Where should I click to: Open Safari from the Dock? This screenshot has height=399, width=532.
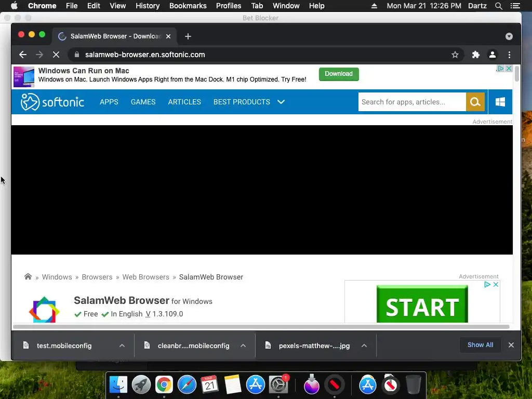(x=187, y=385)
